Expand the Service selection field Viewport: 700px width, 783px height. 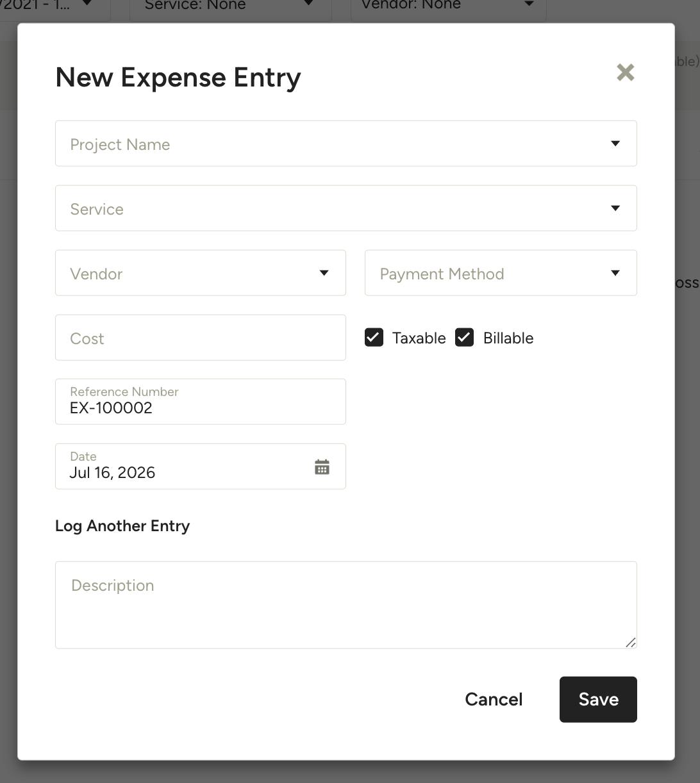pyautogui.click(x=346, y=208)
